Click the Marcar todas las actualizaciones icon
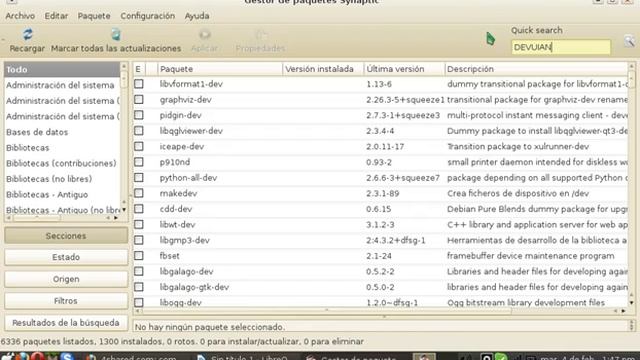The width and height of the screenshot is (640, 360). (x=116, y=34)
